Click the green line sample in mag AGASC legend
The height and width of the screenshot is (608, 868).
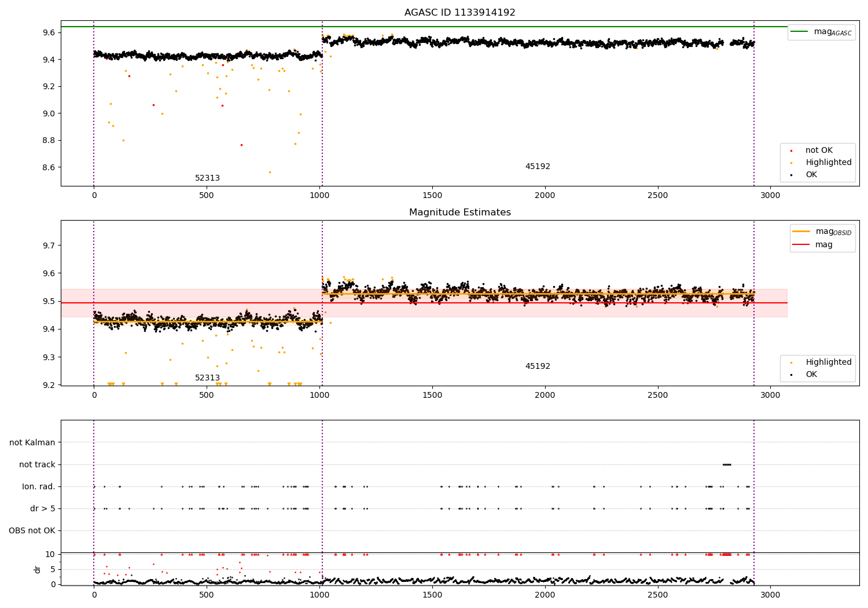[x=800, y=32]
